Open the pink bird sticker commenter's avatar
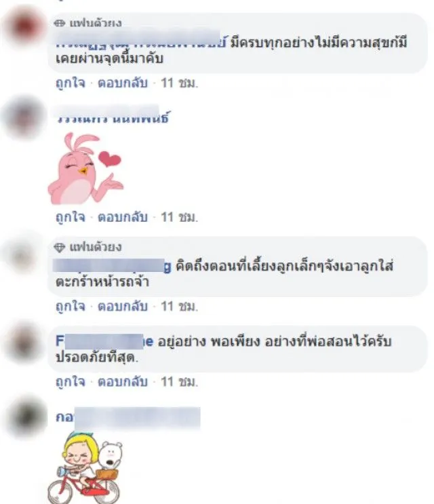 (24, 117)
